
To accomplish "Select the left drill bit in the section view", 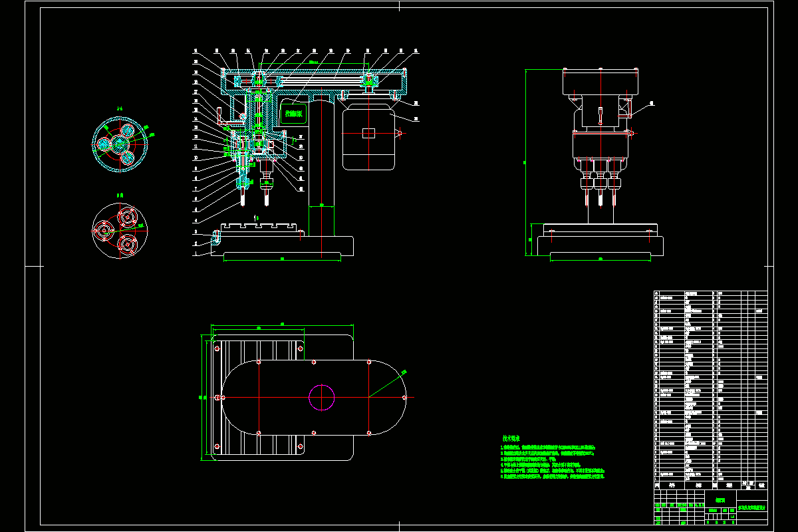I will click(243, 198).
